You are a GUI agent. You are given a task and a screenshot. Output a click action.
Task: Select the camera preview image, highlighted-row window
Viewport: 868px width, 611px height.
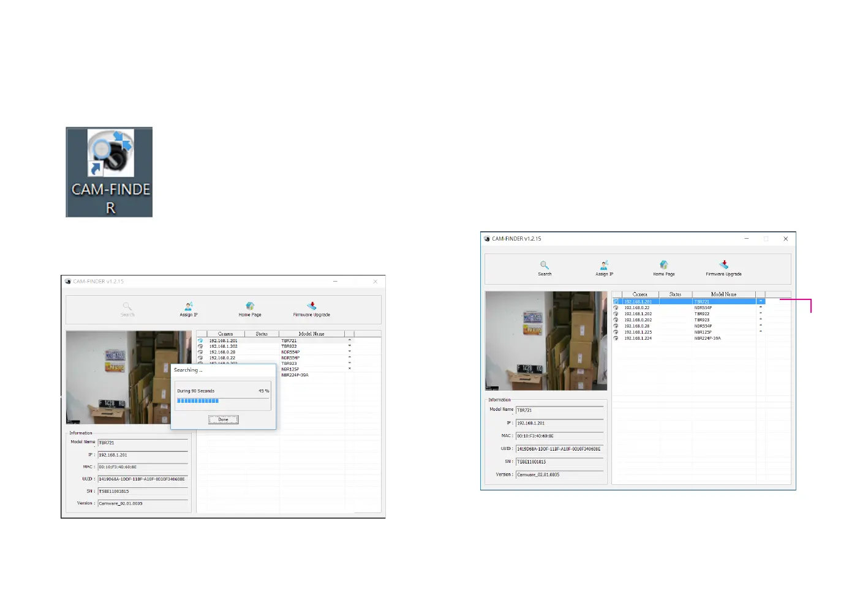[x=546, y=341]
